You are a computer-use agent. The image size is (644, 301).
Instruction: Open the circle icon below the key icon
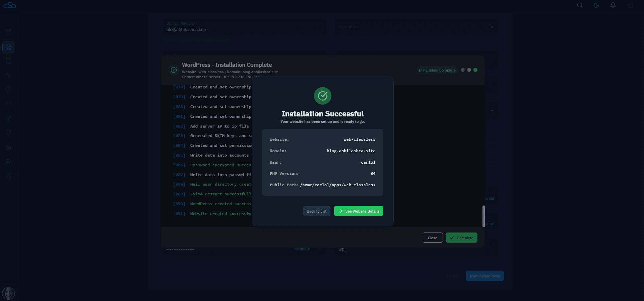click(x=9, y=133)
